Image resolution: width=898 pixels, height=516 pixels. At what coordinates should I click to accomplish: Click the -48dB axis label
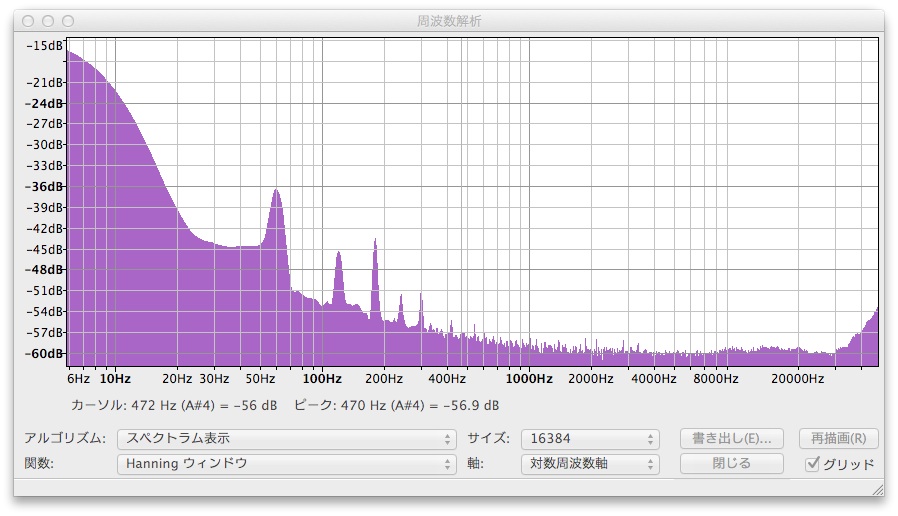[x=45, y=269]
